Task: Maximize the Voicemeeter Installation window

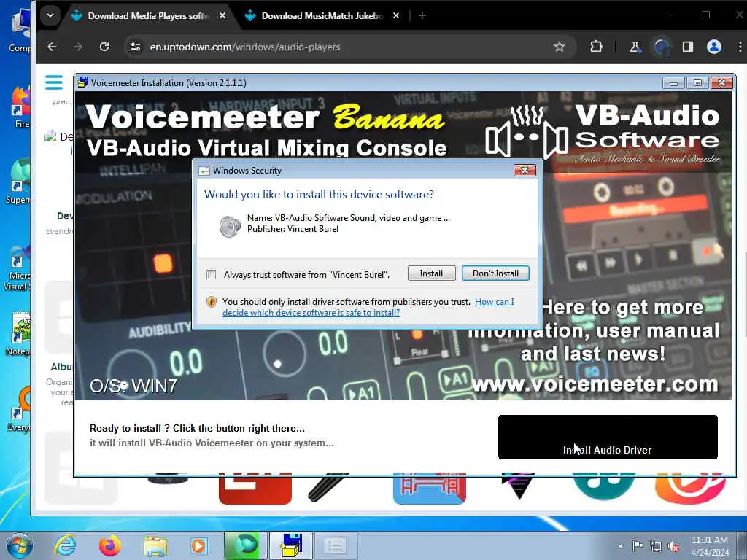Action: pos(697,83)
